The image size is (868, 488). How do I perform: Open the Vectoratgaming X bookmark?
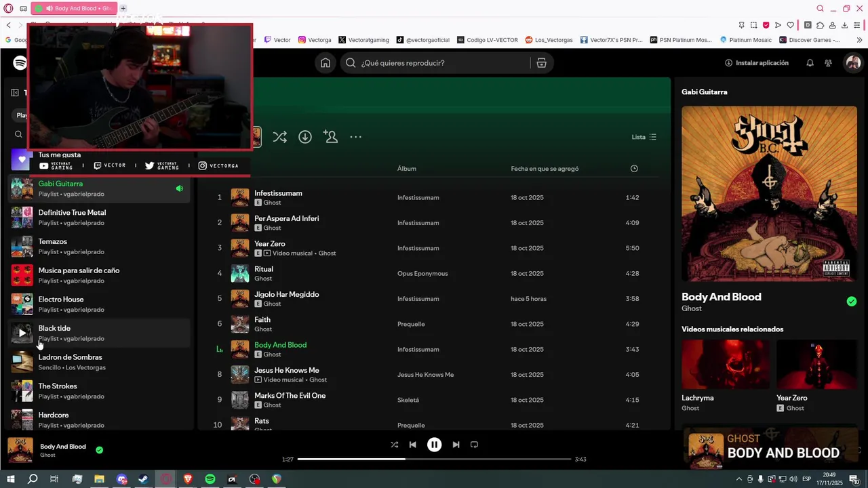(x=363, y=40)
